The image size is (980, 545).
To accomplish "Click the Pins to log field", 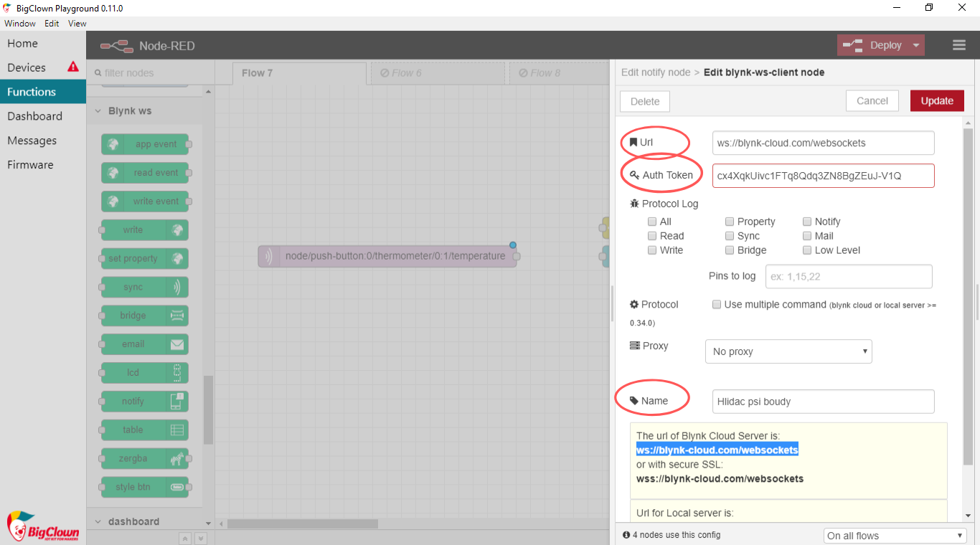I will 849,276.
